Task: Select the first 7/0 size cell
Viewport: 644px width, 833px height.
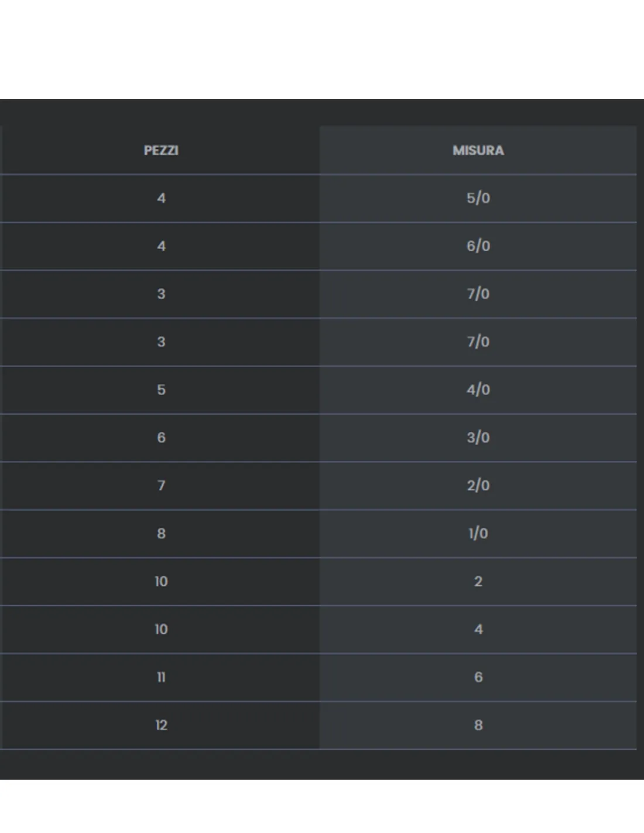Action: [478, 294]
